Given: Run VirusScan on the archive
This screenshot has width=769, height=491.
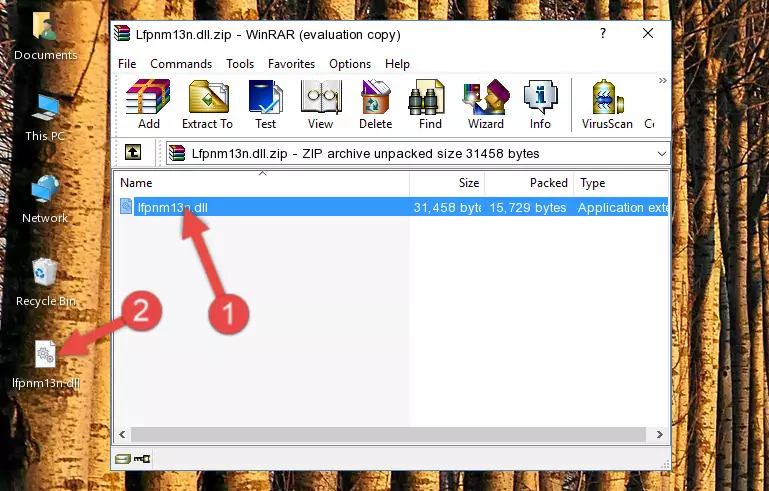Looking at the screenshot, I should (x=607, y=104).
